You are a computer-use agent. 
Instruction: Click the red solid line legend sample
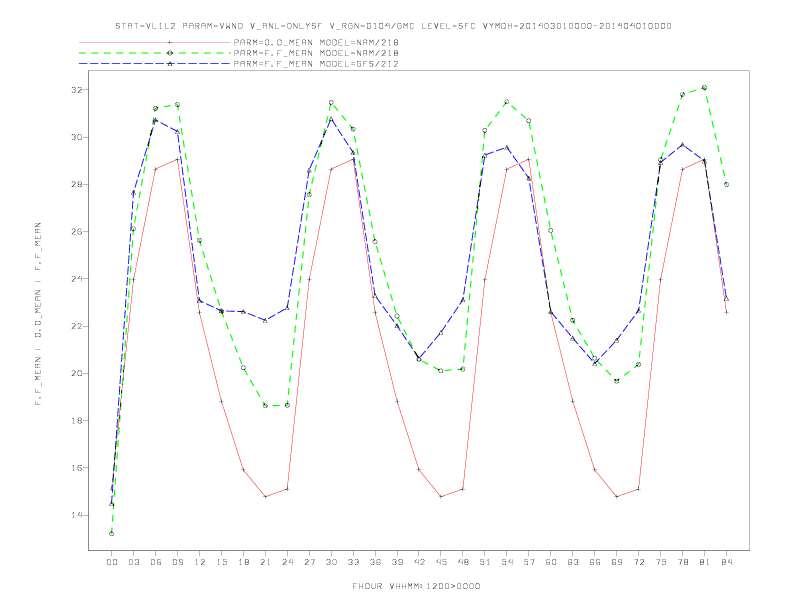click(x=155, y=42)
